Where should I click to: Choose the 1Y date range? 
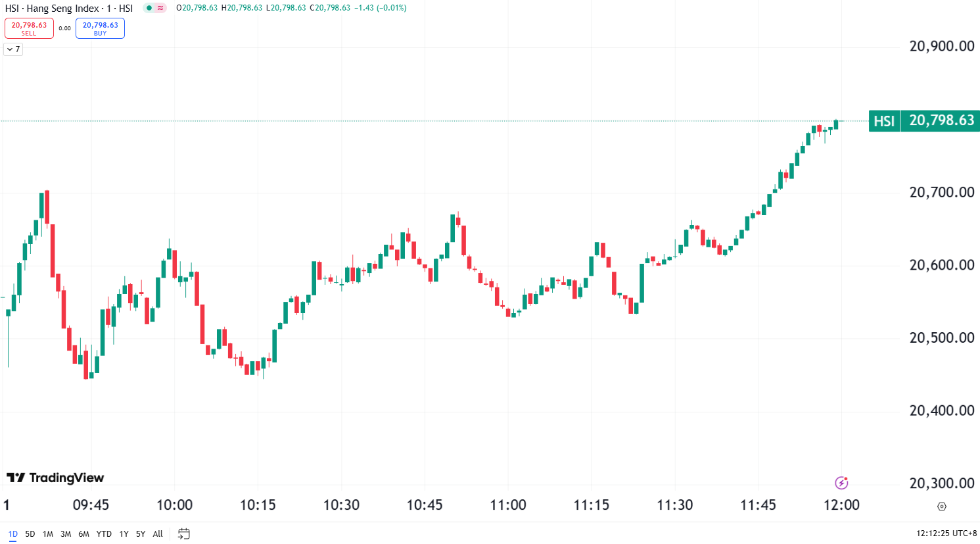tap(124, 533)
